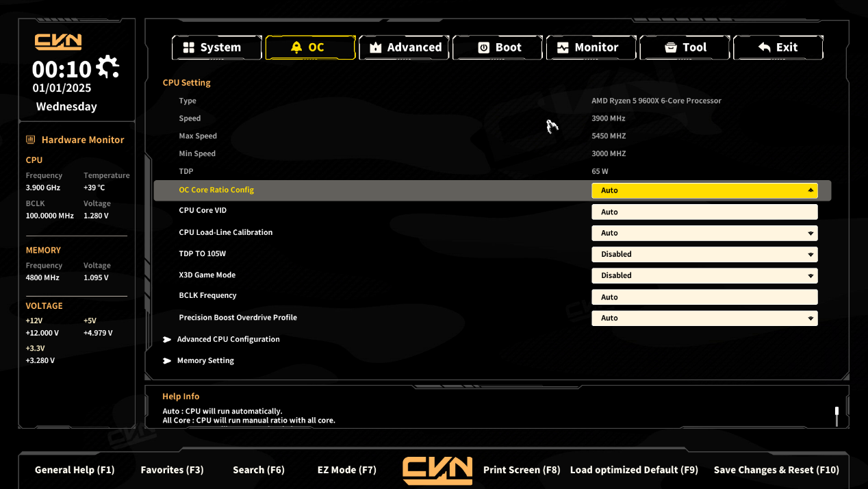
Task: Click the 3.900 GHz CPU frequency value
Action: tap(42, 188)
